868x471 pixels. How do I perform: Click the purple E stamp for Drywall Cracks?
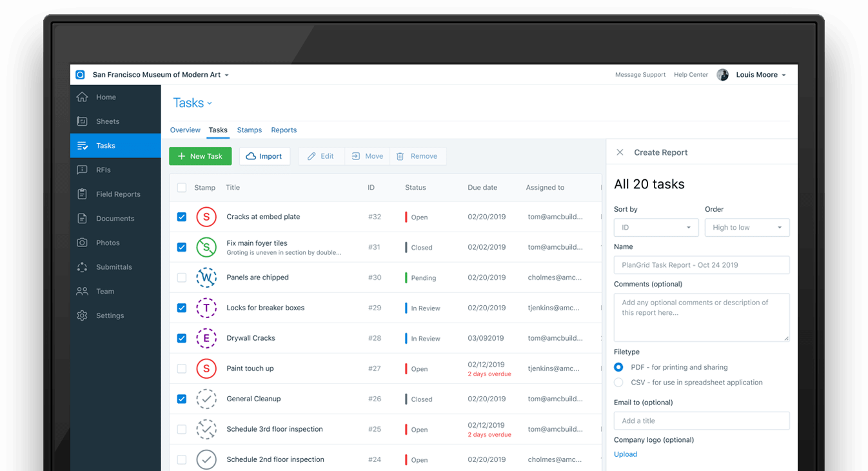[206, 338]
